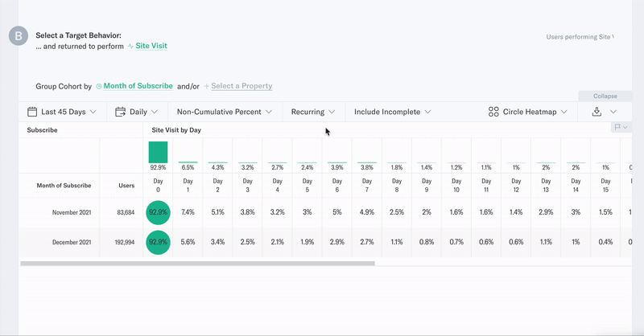
Task: Click the 0.8% cell in December 2021
Action: tap(427, 242)
